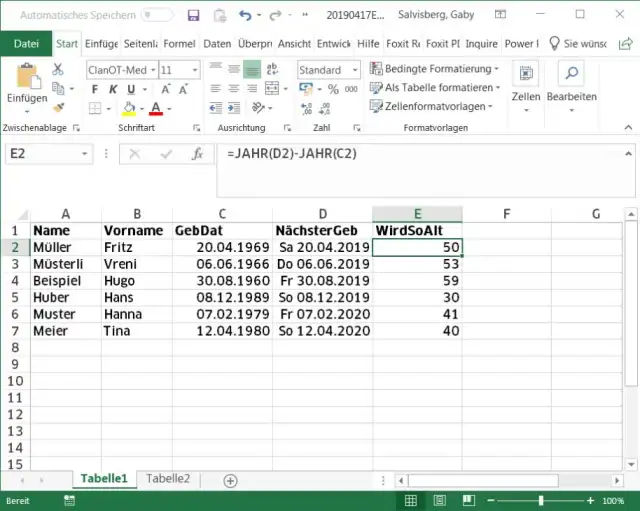Click the Save icon in the title bar
The width and height of the screenshot is (640, 511).
point(193,16)
